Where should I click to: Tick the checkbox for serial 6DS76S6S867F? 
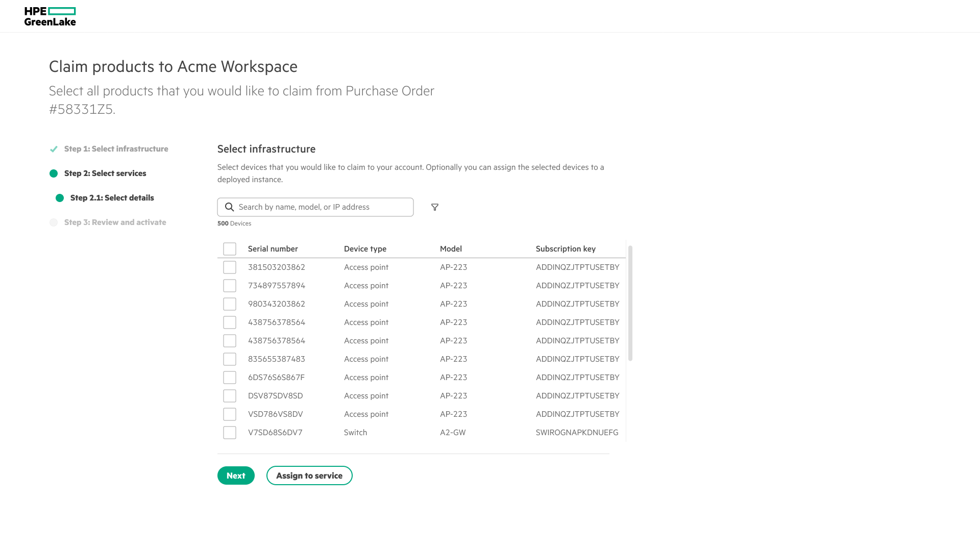[230, 378]
